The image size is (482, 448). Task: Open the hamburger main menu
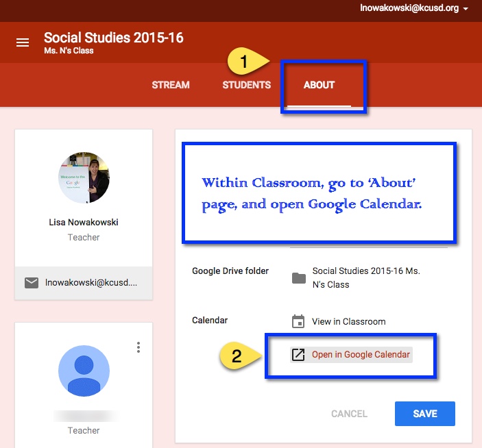[x=23, y=42]
